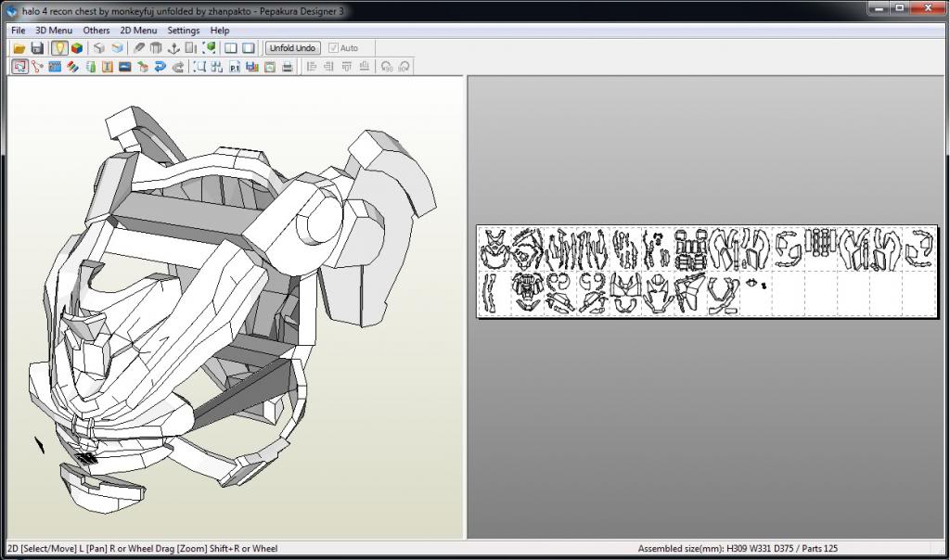Switch to single-pane window view
The width and height of the screenshot is (950, 560).
coord(249,48)
